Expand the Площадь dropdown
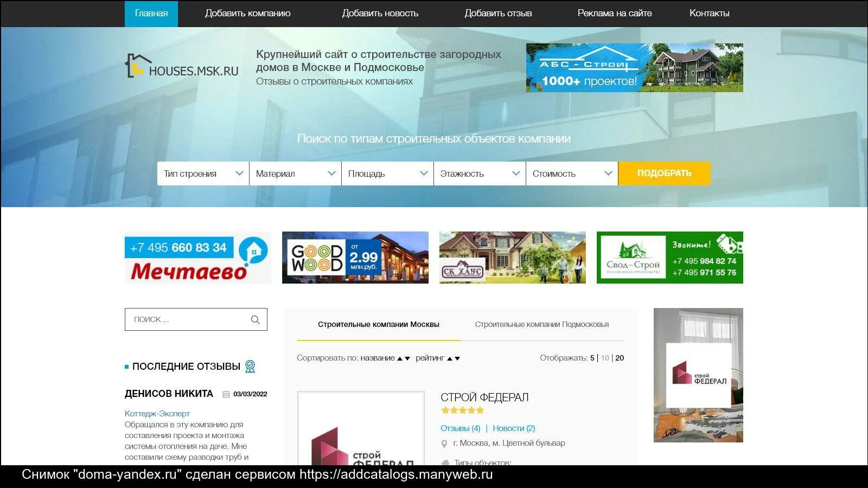Viewport: 868px width, 488px height. pyautogui.click(x=388, y=174)
